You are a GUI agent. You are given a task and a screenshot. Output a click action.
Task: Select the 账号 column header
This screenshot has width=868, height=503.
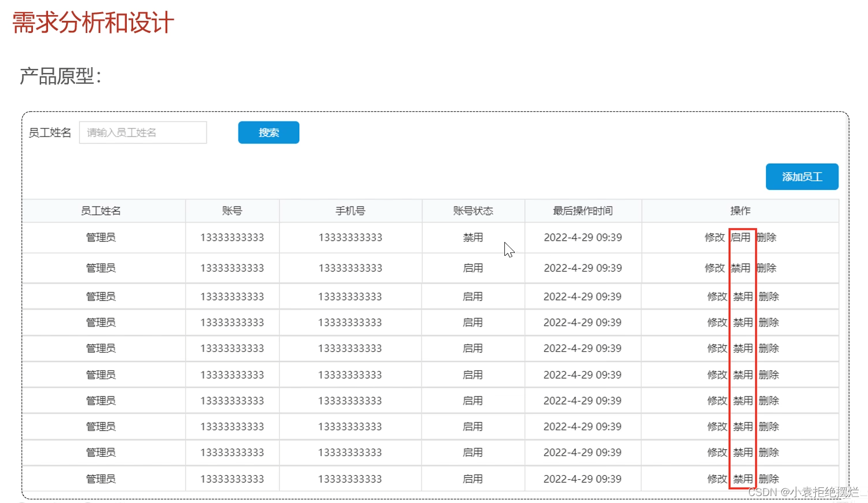coord(232,211)
